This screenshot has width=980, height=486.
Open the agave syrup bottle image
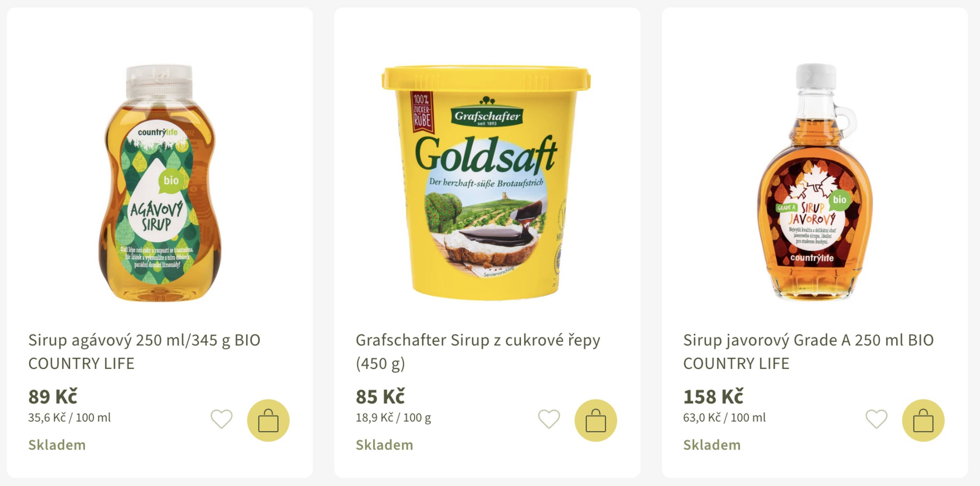click(x=160, y=183)
